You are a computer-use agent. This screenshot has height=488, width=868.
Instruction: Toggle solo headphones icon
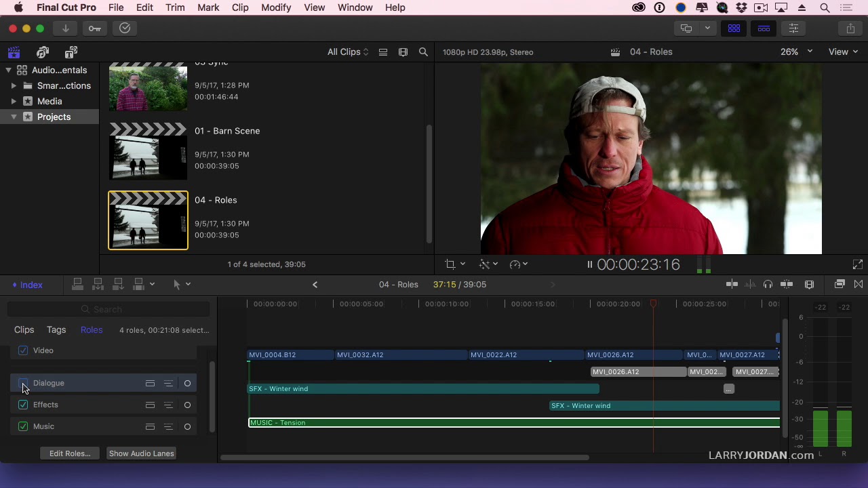(768, 285)
